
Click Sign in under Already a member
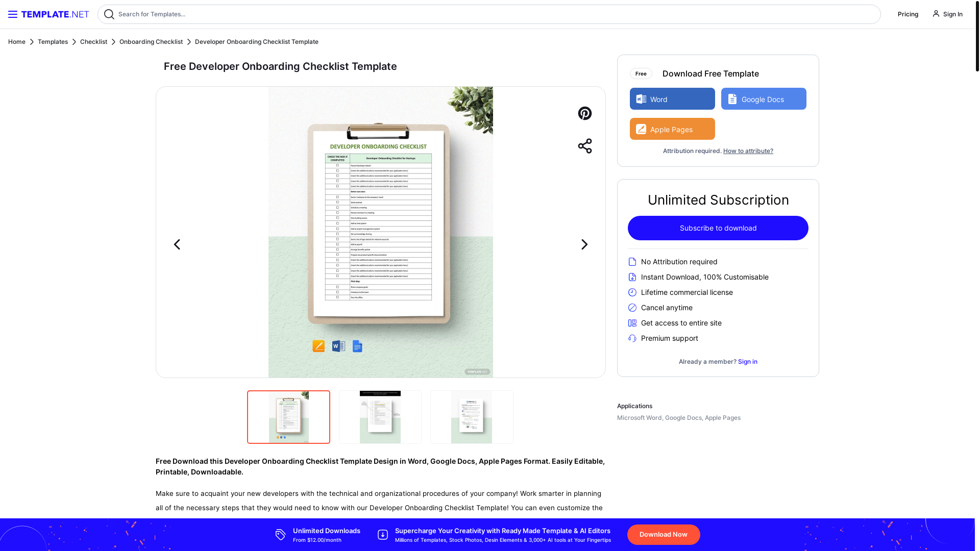[x=748, y=362]
